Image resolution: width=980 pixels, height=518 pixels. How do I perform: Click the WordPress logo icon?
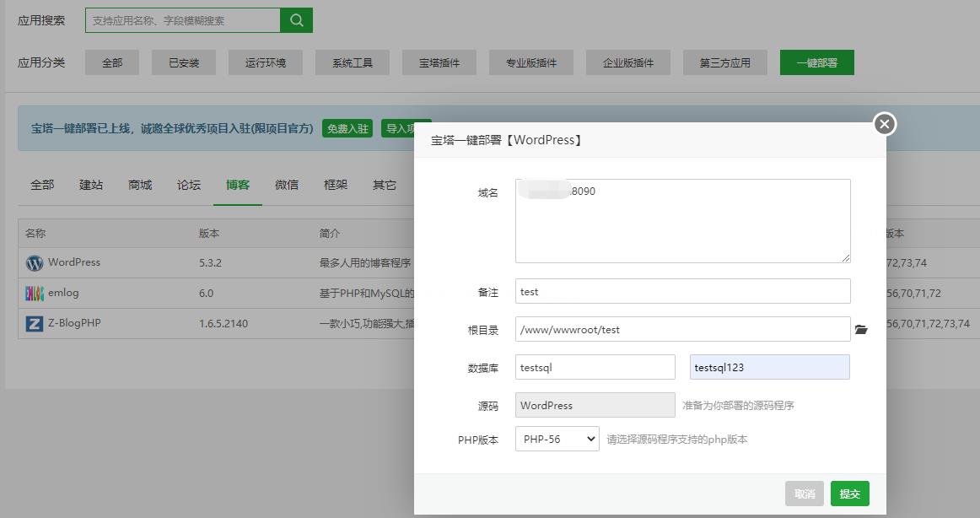coord(35,263)
